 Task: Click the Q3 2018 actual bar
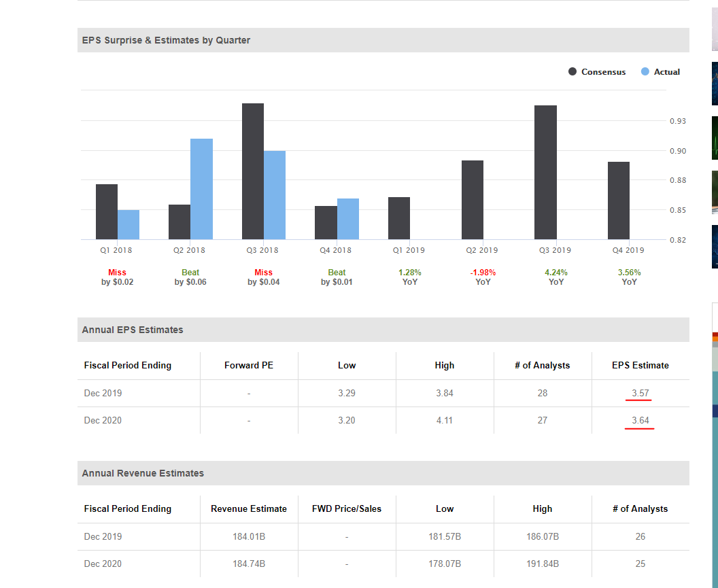click(275, 195)
